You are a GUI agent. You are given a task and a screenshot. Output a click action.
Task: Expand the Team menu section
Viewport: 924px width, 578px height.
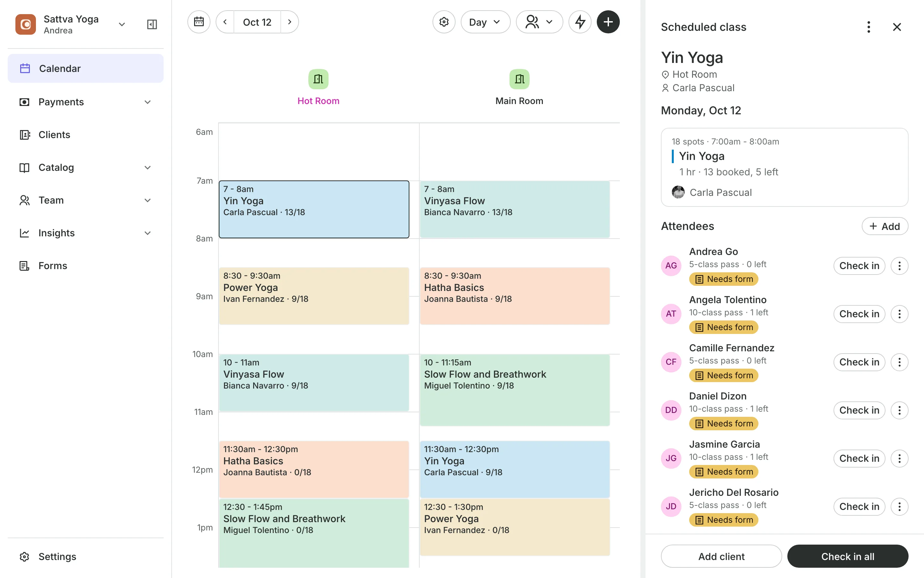coord(147,200)
